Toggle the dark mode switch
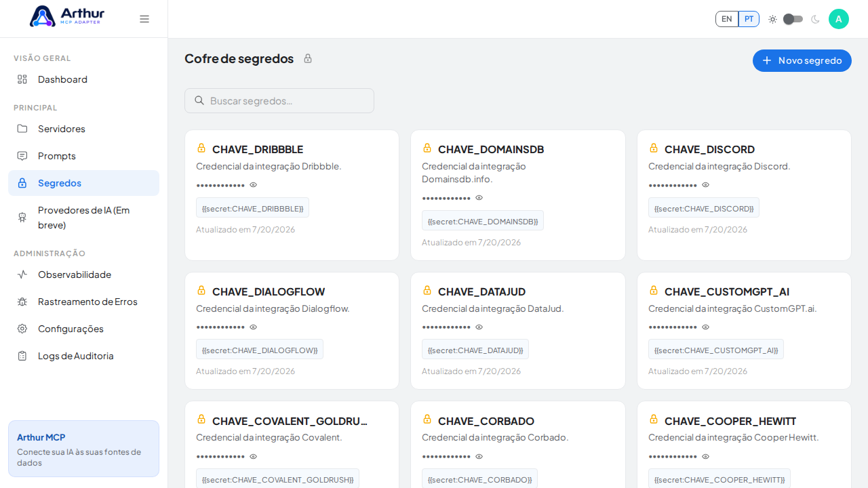 (793, 19)
